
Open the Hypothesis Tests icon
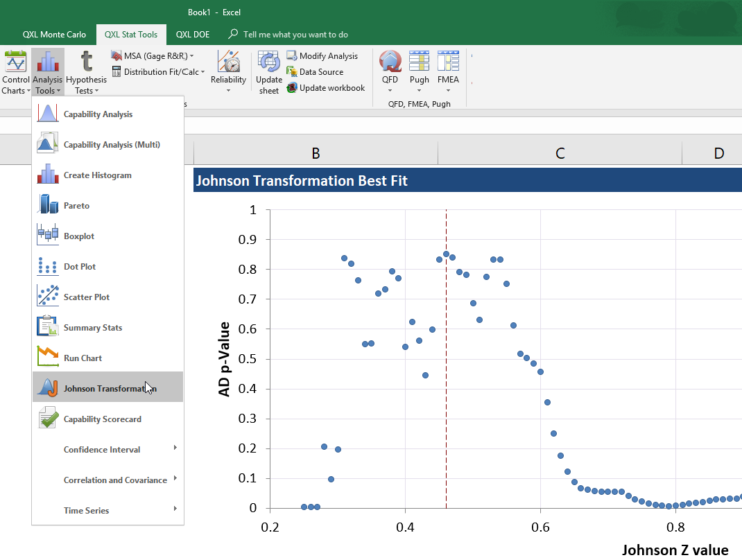[86, 62]
